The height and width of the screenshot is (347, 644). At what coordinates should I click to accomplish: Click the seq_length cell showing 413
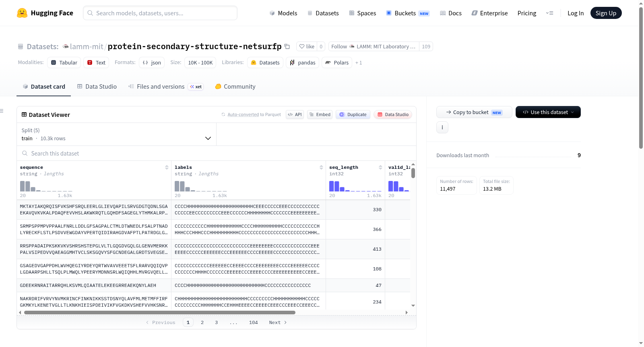click(355, 249)
